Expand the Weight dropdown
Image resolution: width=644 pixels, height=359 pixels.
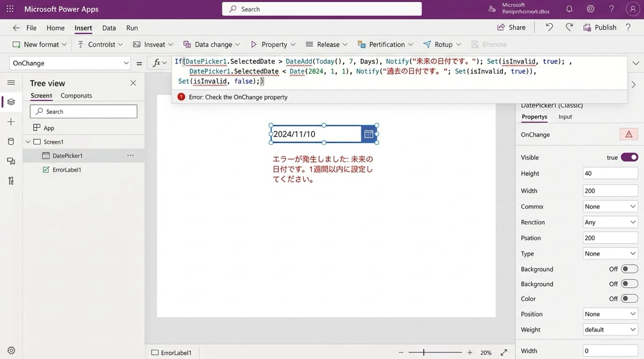point(610,329)
